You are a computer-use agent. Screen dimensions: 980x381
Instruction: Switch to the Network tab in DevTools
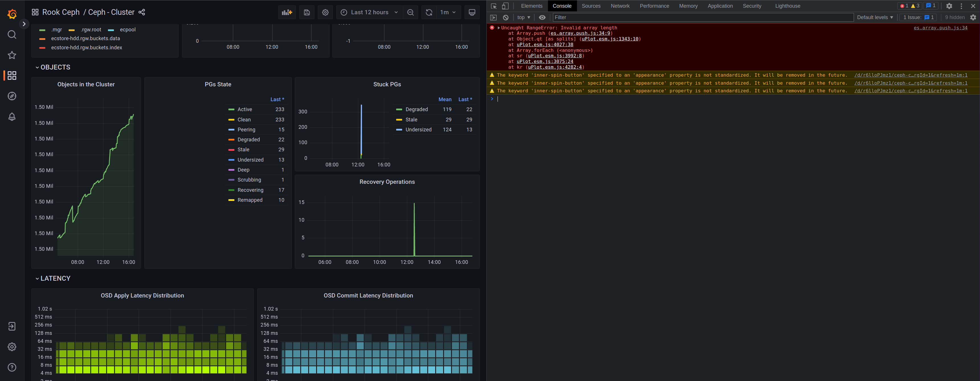click(620, 6)
